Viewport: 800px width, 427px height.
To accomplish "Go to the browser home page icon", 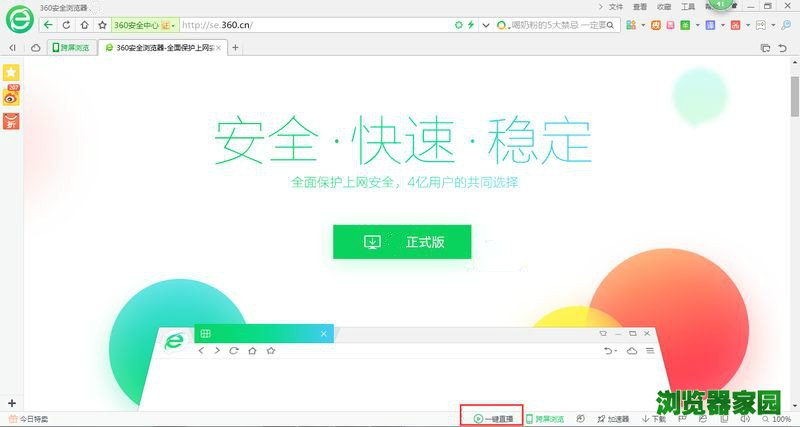I will coord(84,24).
